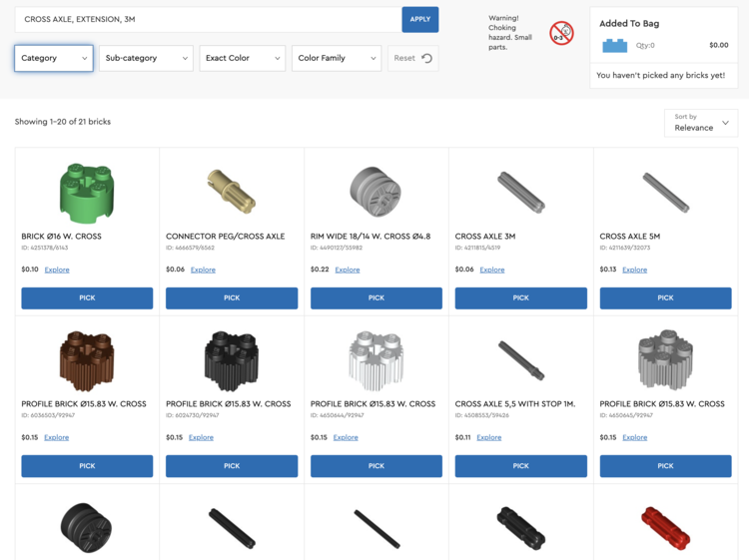The width and height of the screenshot is (749, 560).
Task: Open the gray Rim Wide 18/14 image
Action: (x=375, y=192)
